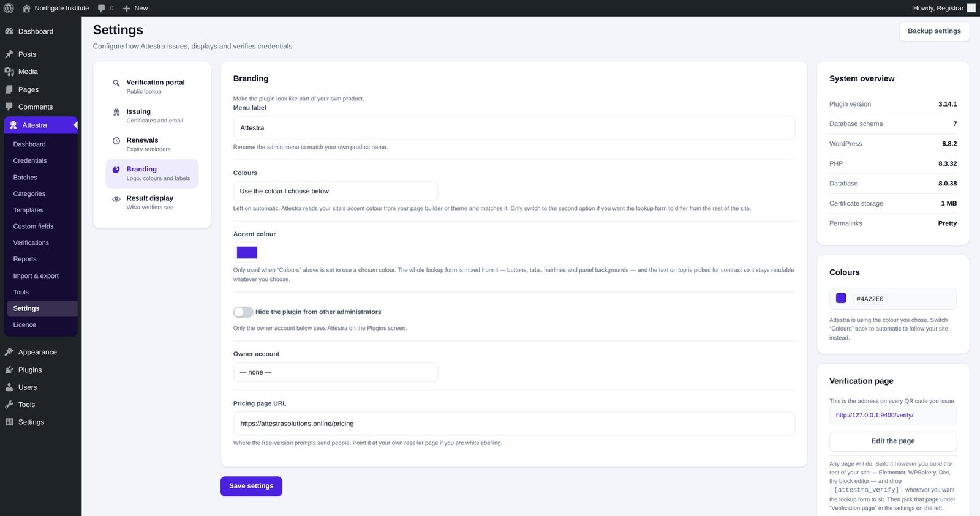Screen dimensions: 980x516
Task: Click the Pricing page URL field
Action: pos(514,424)
